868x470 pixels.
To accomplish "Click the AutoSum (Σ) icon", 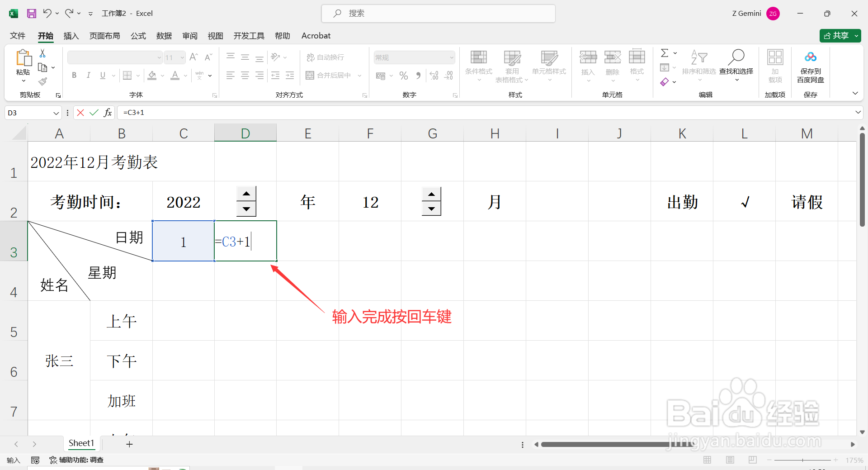I will coord(665,53).
